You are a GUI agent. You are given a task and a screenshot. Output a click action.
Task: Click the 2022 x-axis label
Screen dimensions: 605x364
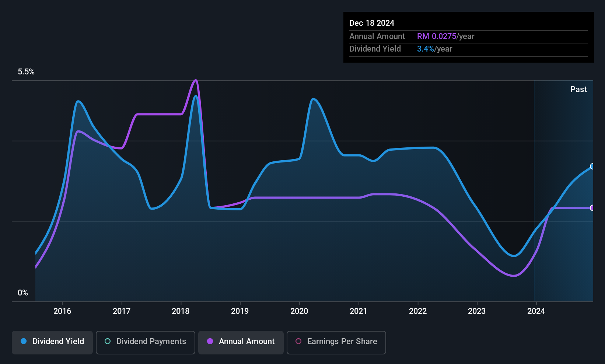pos(418,311)
